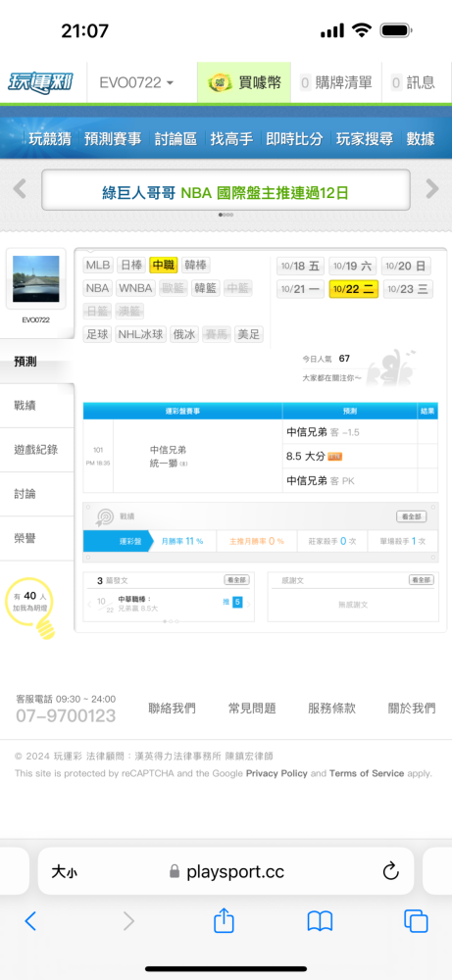452x980 pixels.
Task: Choose date 10/22 二
Action: point(353,289)
